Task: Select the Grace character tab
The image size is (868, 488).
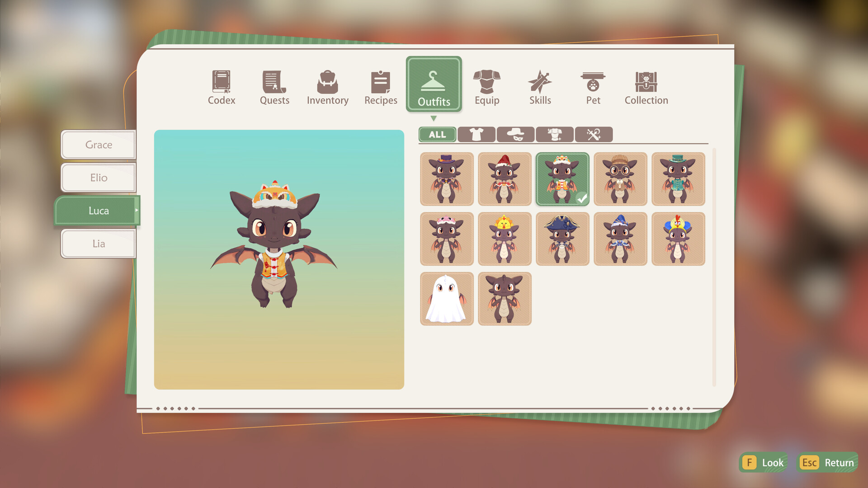Action: pos(98,145)
